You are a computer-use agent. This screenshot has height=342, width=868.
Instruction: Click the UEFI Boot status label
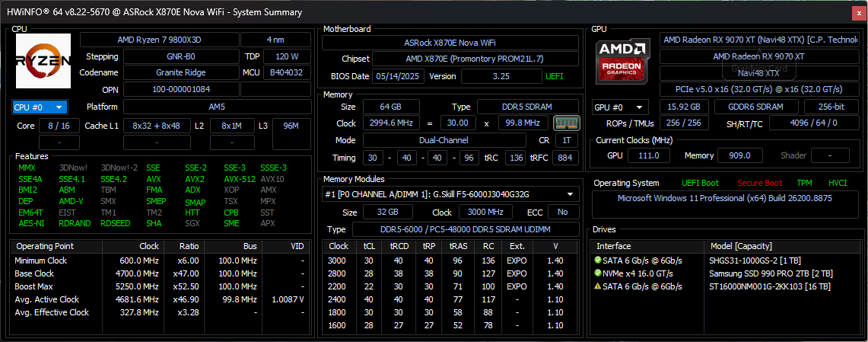(701, 183)
